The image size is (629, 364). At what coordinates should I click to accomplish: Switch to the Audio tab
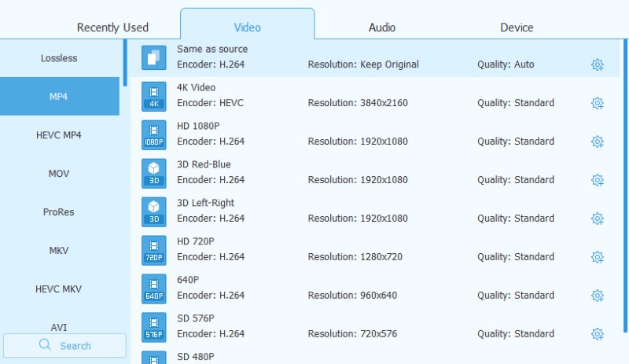(x=382, y=28)
